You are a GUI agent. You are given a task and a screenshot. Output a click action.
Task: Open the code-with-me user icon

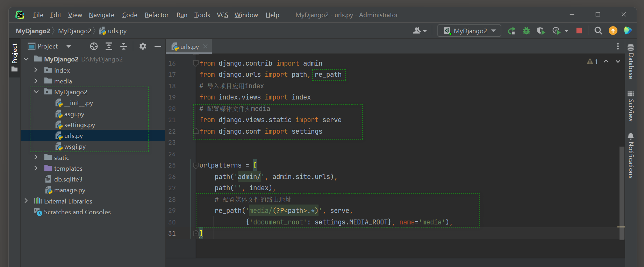pyautogui.click(x=420, y=31)
